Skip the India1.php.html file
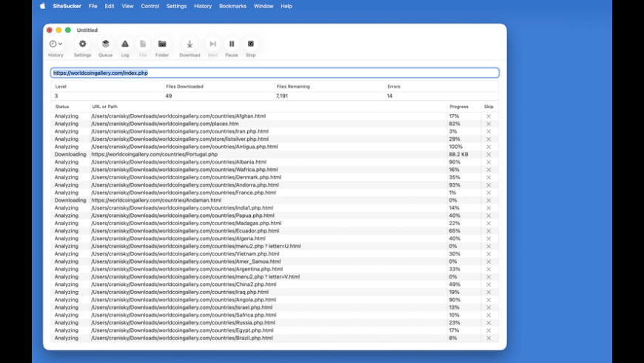This screenshot has height=363, width=644. [x=489, y=208]
